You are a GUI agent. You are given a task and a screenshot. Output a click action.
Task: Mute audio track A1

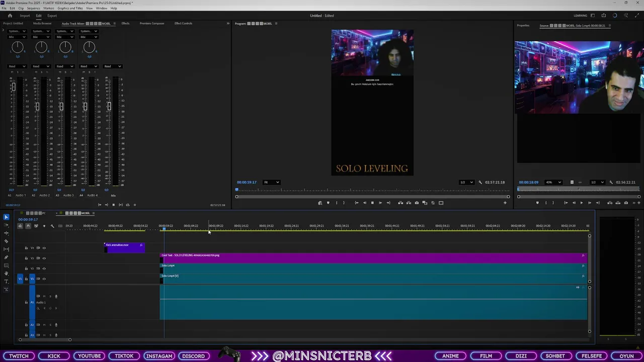44,296
